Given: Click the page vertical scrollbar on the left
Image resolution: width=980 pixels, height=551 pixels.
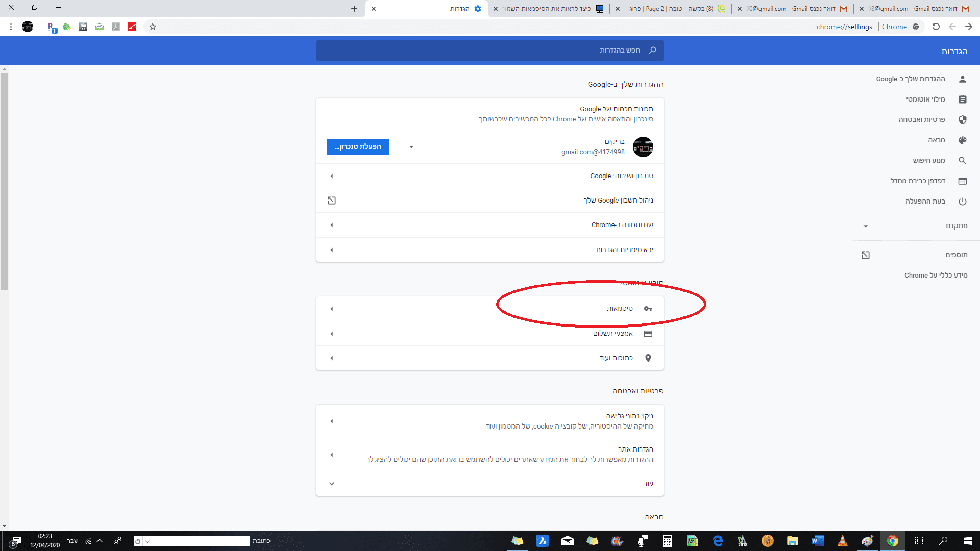Looking at the screenshot, I should 4,182.
